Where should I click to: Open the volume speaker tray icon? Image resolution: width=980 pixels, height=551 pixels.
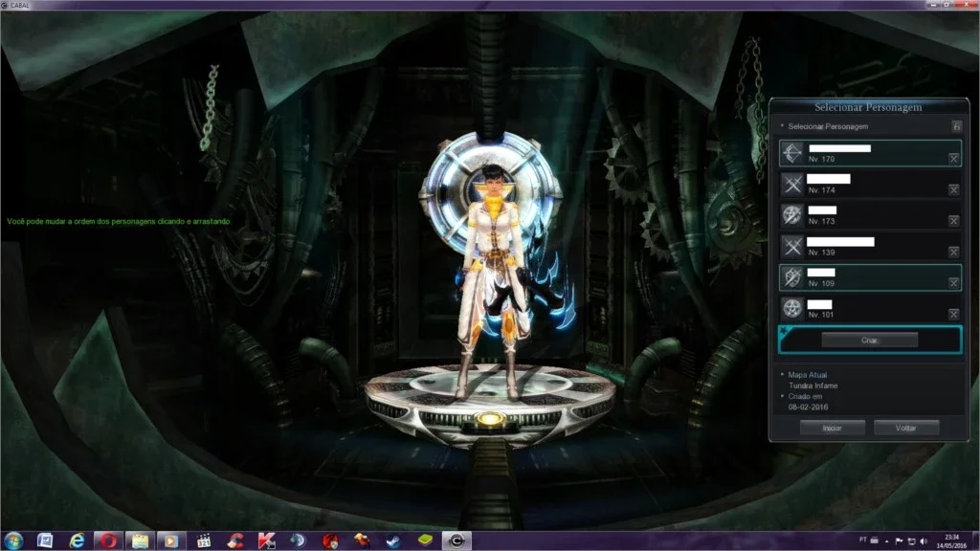point(924,541)
